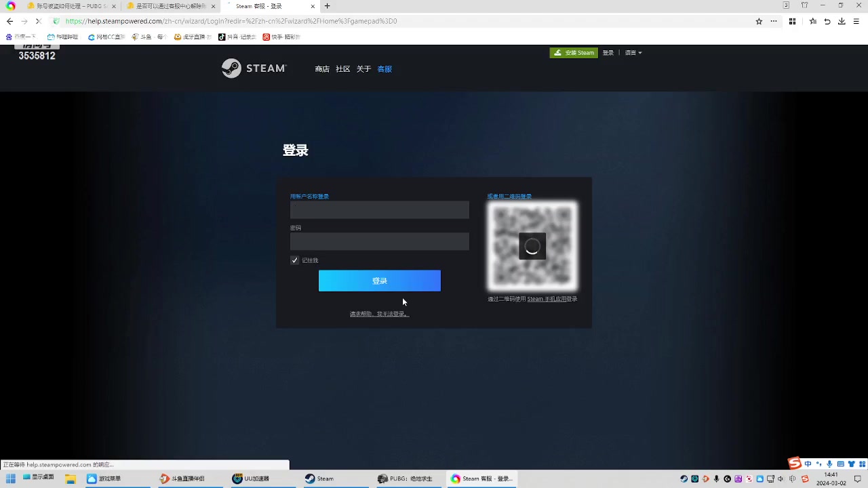This screenshot has width=868, height=488.
Task: Open the 虎牙直播 bookmark
Action: point(193,37)
